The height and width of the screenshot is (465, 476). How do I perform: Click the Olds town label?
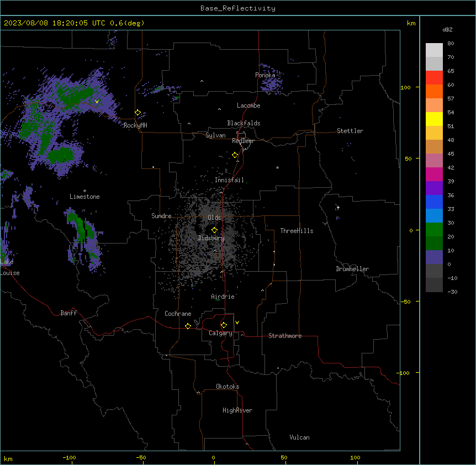point(214,218)
